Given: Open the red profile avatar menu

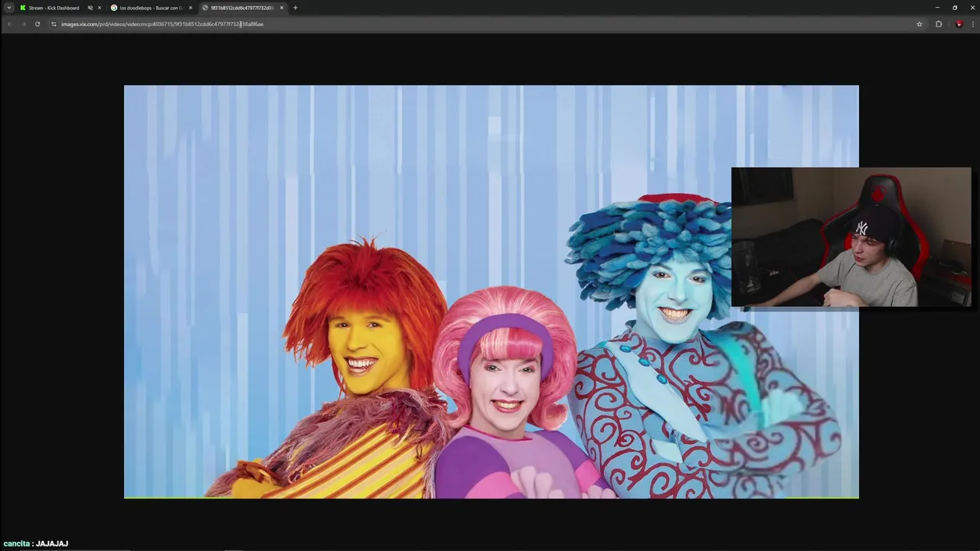Looking at the screenshot, I should pyautogui.click(x=959, y=24).
